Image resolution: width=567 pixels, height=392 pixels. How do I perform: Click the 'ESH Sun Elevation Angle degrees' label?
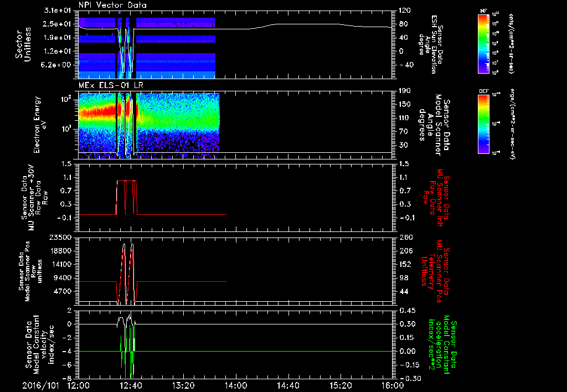pos(431,44)
